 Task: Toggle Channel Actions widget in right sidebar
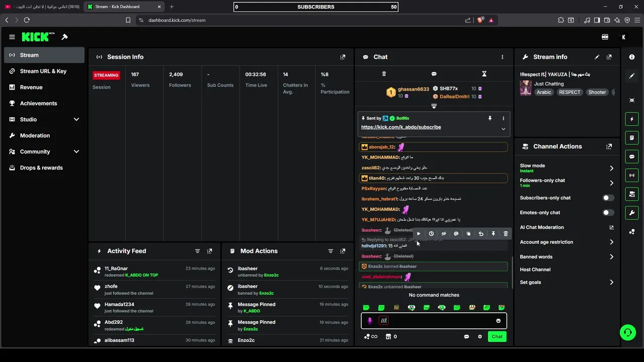(632, 194)
